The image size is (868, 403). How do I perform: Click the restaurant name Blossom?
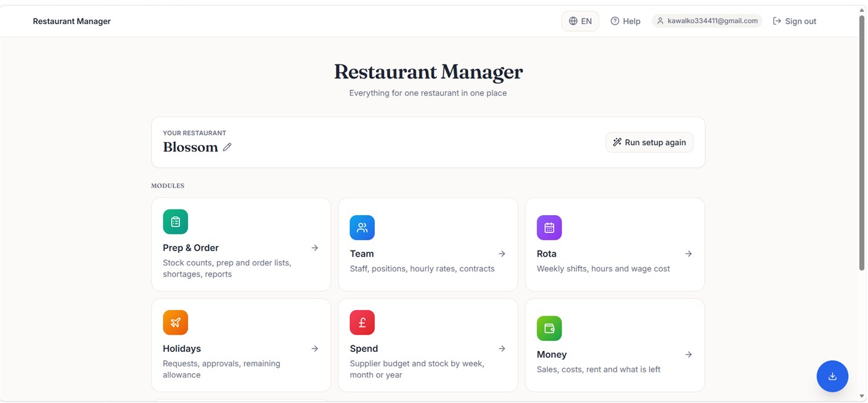coord(190,147)
